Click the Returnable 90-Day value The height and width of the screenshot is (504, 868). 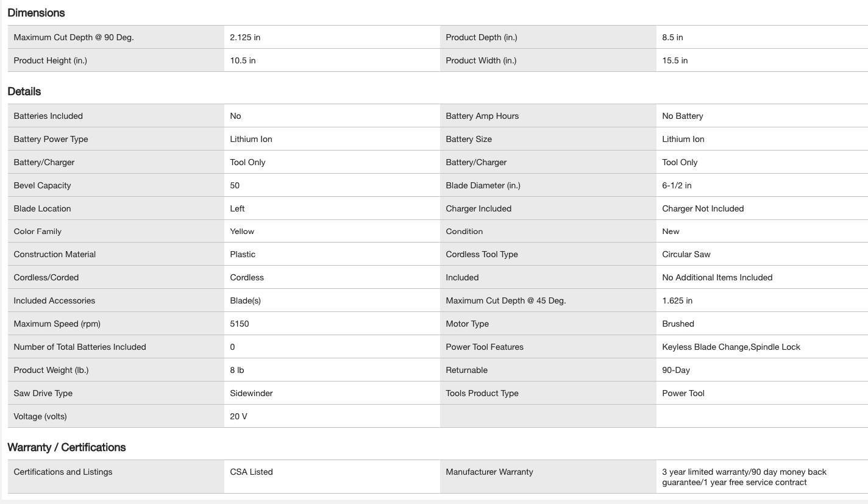click(x=676, y=370)
